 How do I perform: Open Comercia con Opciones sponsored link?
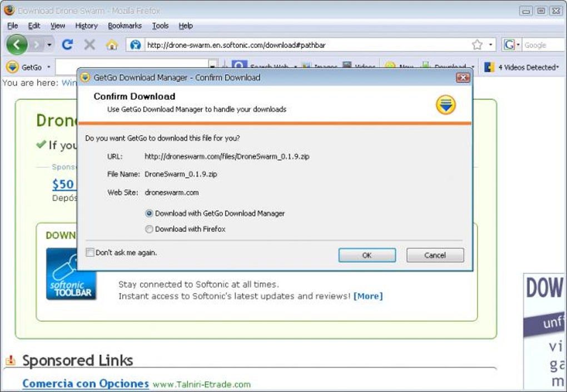86,383
